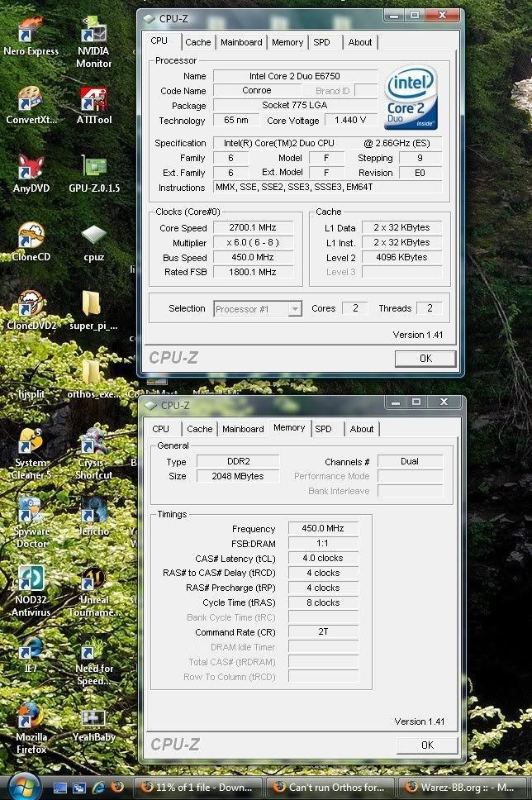The height and width of the screenshot is (800, 532).
Task: Click the Bus Speed 450.0 MHz value
Action: point(253,257)
